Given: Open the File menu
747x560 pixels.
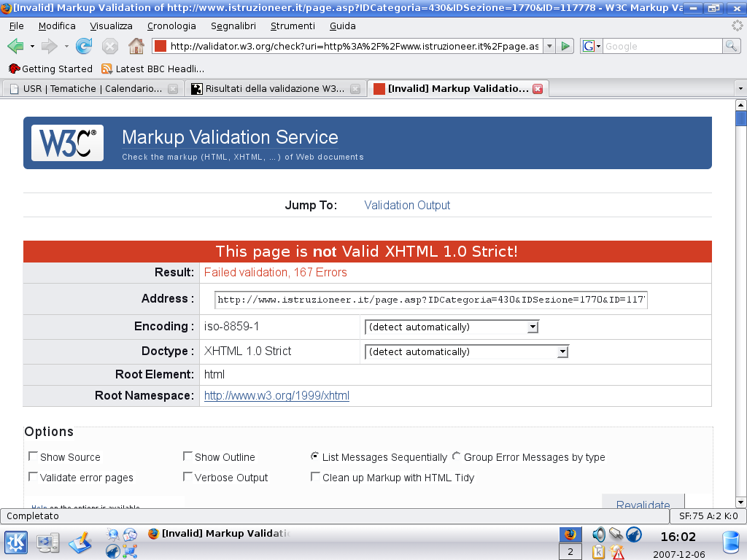Looking at the screenshot, I should click(17, 26).
